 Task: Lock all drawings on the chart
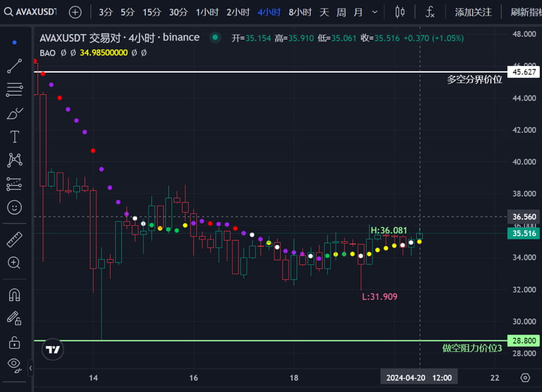13,343
